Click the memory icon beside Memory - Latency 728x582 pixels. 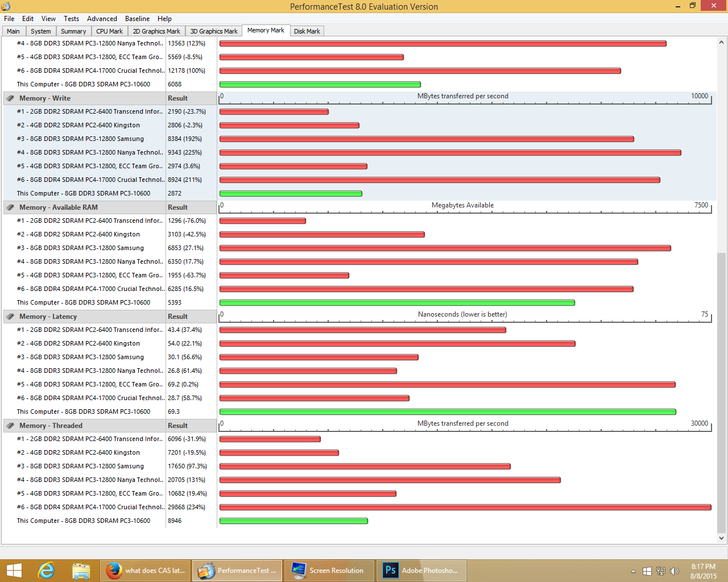point(10,317)
